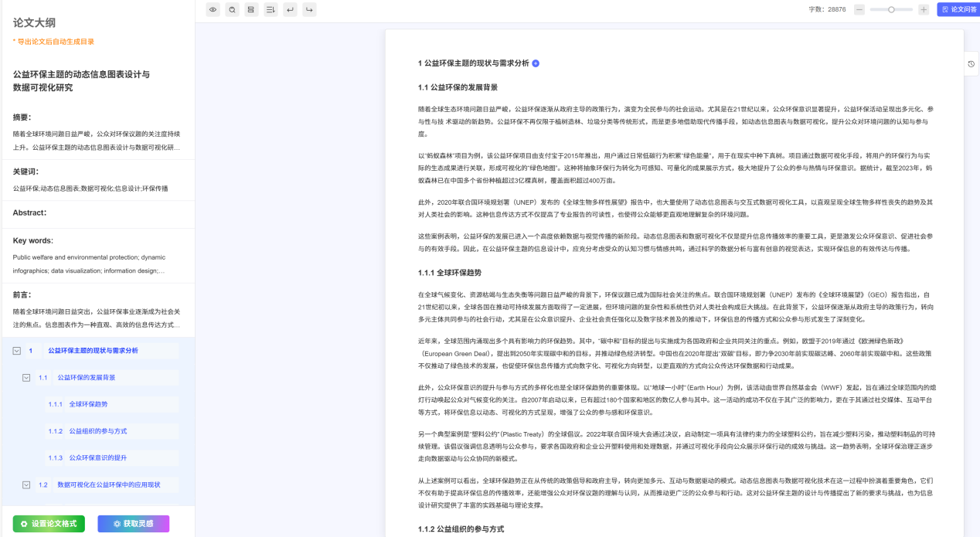The width and height of the screenshot is (980, 537).
Task: Click the undo arrow icon
Action: [290, 9]
